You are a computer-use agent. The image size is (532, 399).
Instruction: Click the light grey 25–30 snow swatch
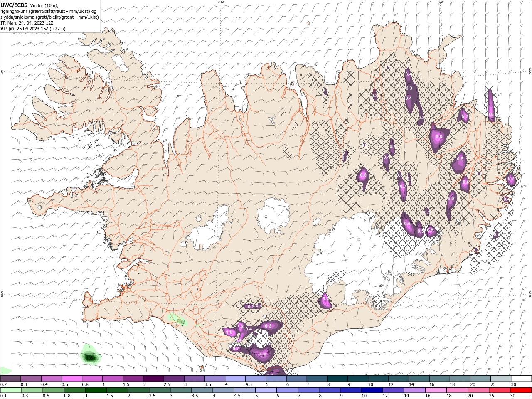(500, 379)
